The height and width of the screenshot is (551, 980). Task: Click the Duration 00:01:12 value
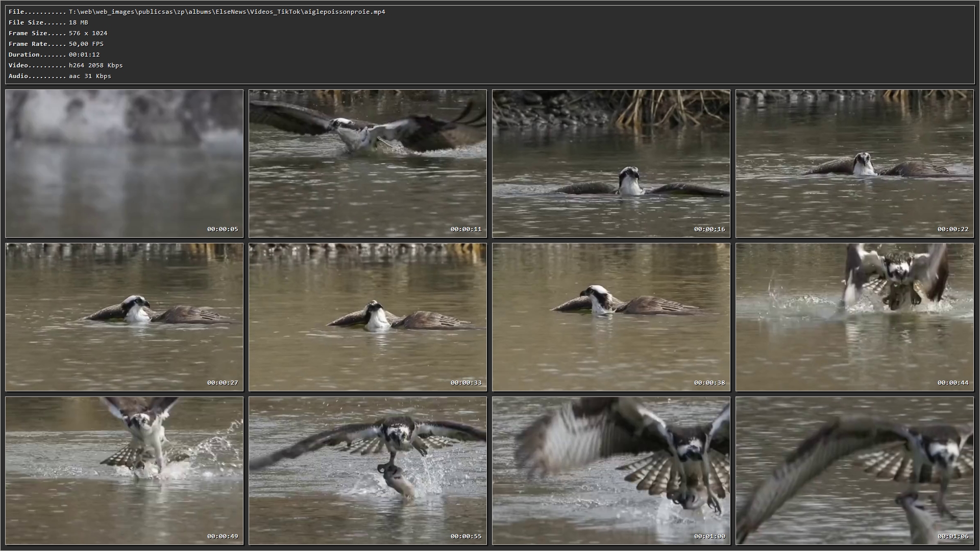coord(84,55)
